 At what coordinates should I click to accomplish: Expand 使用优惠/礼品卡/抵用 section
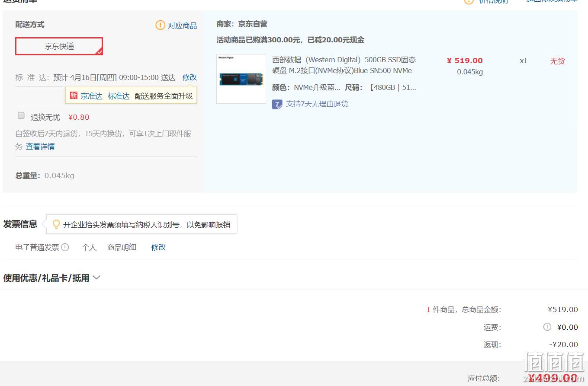(x=51, y=278)
